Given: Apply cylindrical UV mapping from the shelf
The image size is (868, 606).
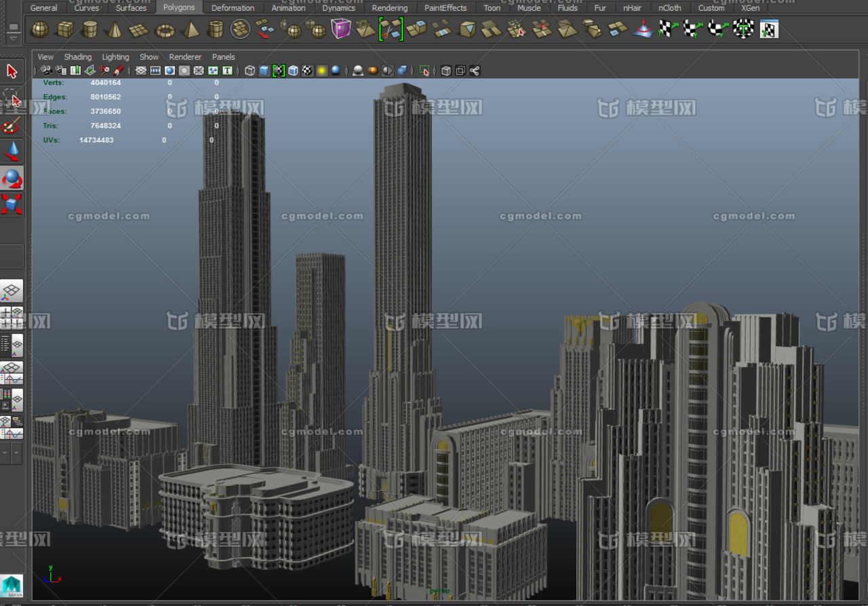Looking at the screenshot, I should (693, 29).
